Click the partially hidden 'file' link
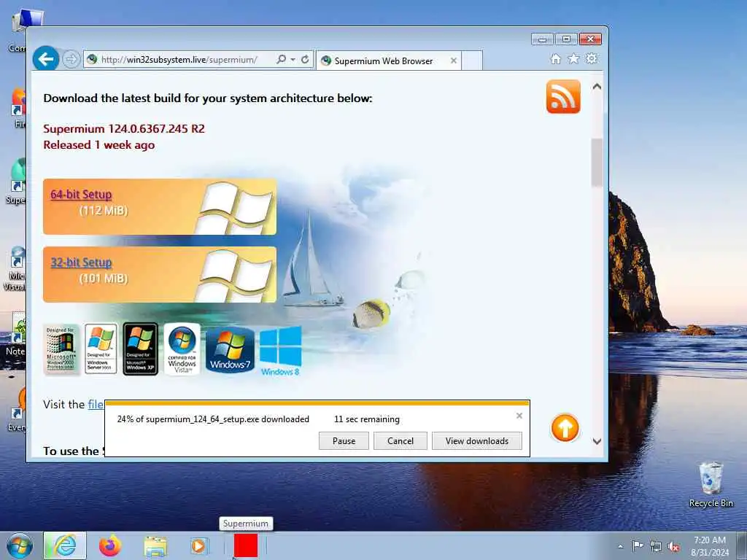Image resolution: width=747 pixels, height=560 pixels. (96, 404)
